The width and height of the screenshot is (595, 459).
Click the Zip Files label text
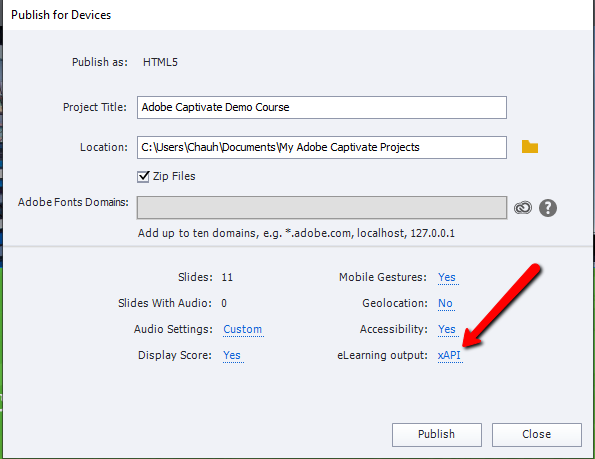(x=174, y=176)
